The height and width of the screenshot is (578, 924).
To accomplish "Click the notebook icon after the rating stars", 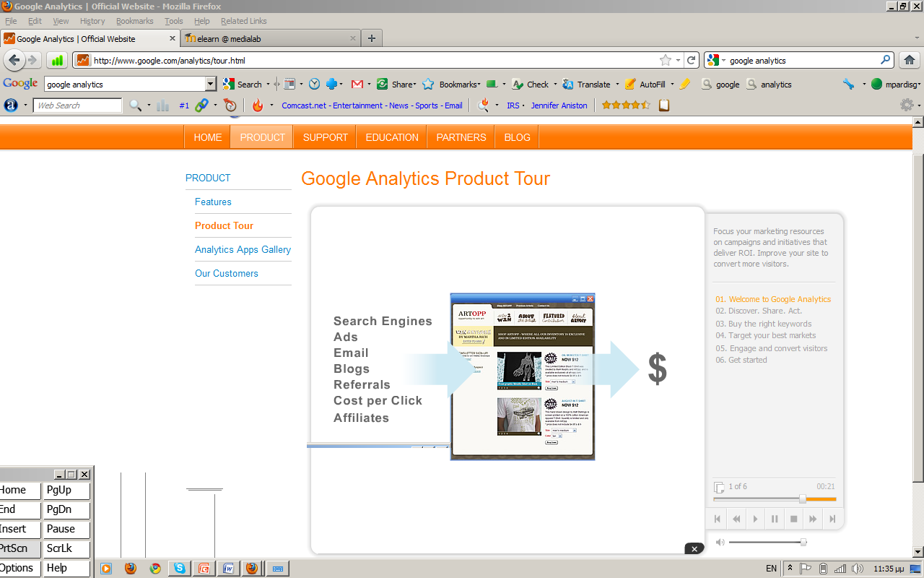I will pyautogui.click(x=664, y=105).
